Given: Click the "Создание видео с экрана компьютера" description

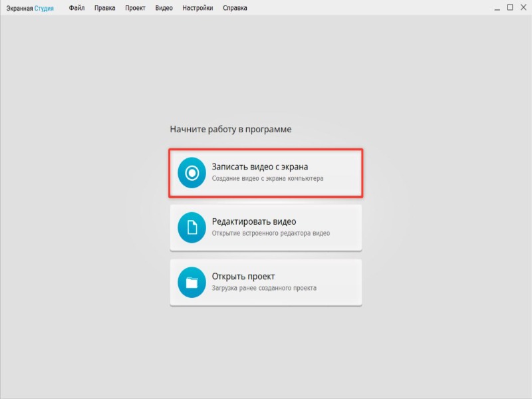Looking at the screenshot, I should (267, 179).
